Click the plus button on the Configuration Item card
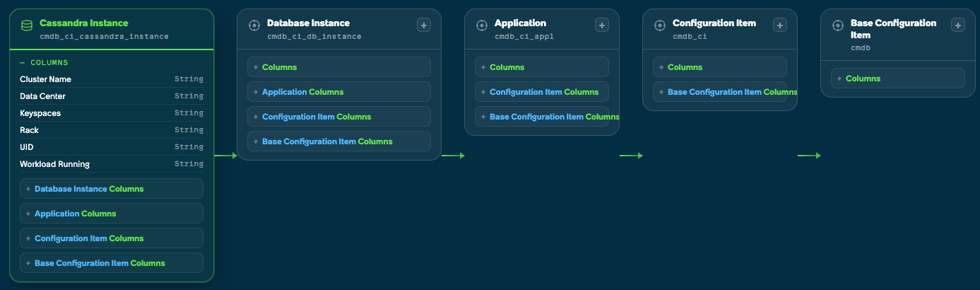Viewport: 980px width, 290px height. tap(780, 25)
